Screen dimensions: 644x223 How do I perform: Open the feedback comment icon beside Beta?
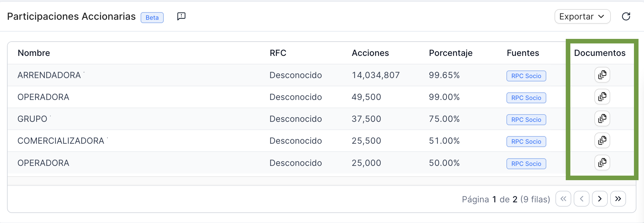click(181, 16)
